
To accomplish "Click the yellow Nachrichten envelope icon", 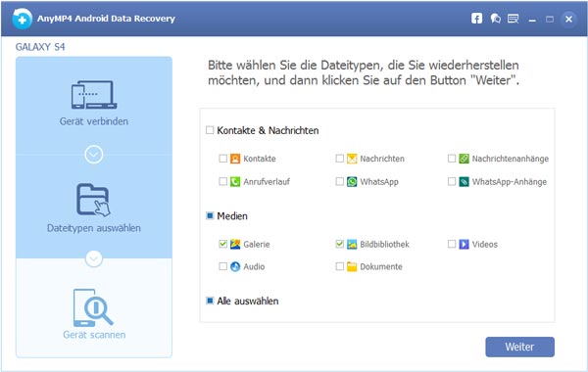I will [352, 159].
